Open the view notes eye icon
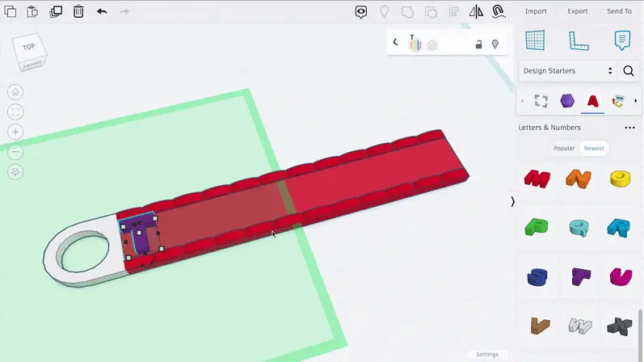 pos(361,12)
